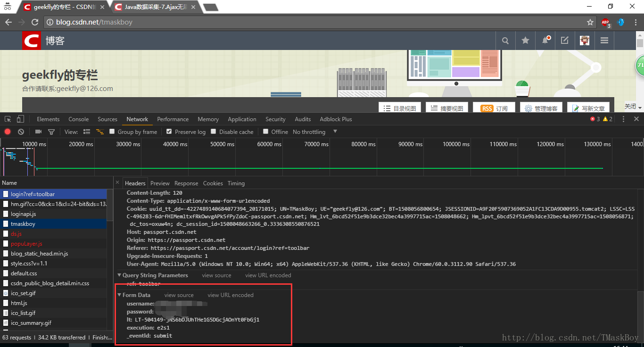Viewport: 644px width, 347px height.
Task: Open the Application panel tab
Action: [x=242, y=119]
